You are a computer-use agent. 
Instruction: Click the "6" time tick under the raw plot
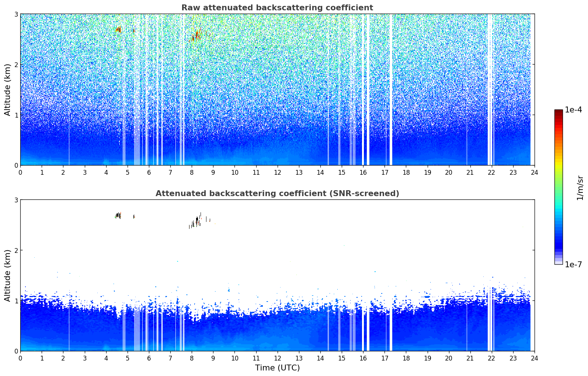tap(149, 172)
